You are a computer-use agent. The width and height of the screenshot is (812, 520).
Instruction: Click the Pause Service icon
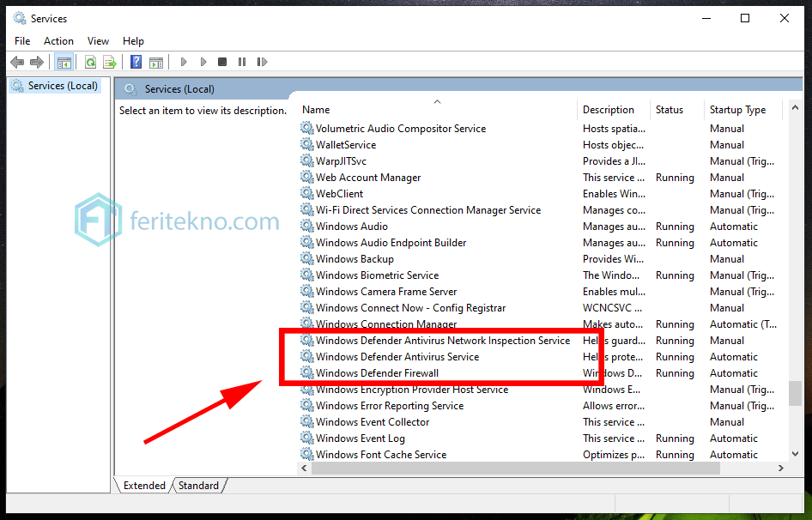pyautogui.click(x=242, y=62)
